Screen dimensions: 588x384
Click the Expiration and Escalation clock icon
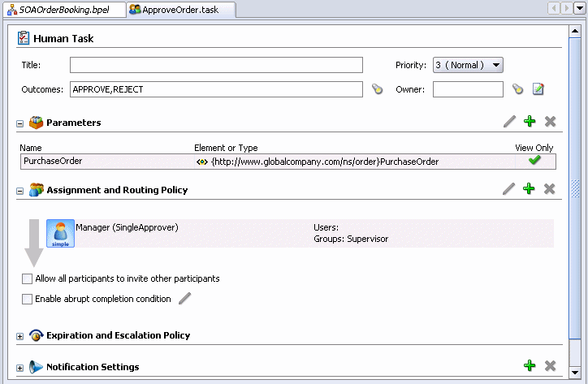point(36,335)
